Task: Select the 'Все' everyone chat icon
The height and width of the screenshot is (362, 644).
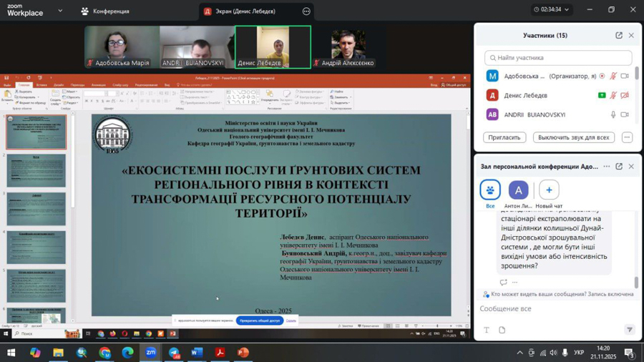Action: click(490, 190)
